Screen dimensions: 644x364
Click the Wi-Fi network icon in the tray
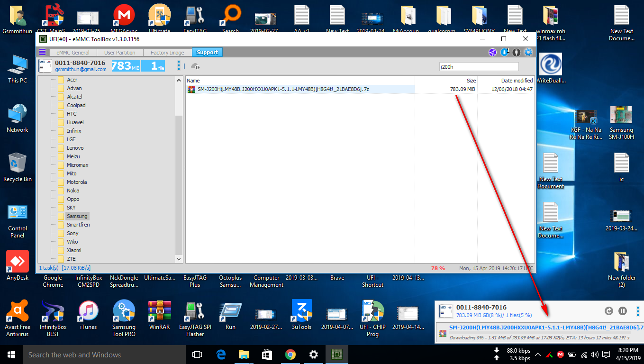[583, 355]
